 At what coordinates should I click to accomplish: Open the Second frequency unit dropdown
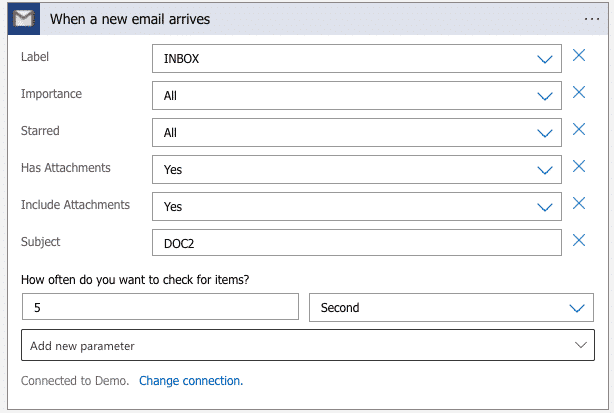coord(451,308)
